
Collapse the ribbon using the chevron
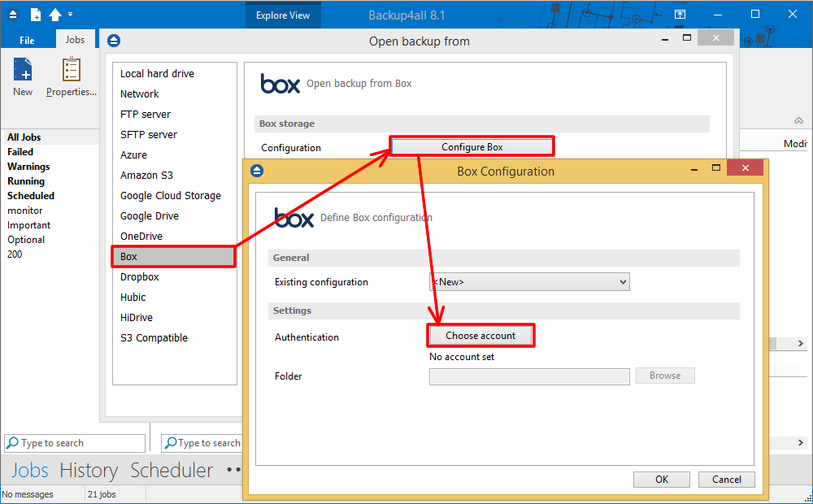point(798,120)
